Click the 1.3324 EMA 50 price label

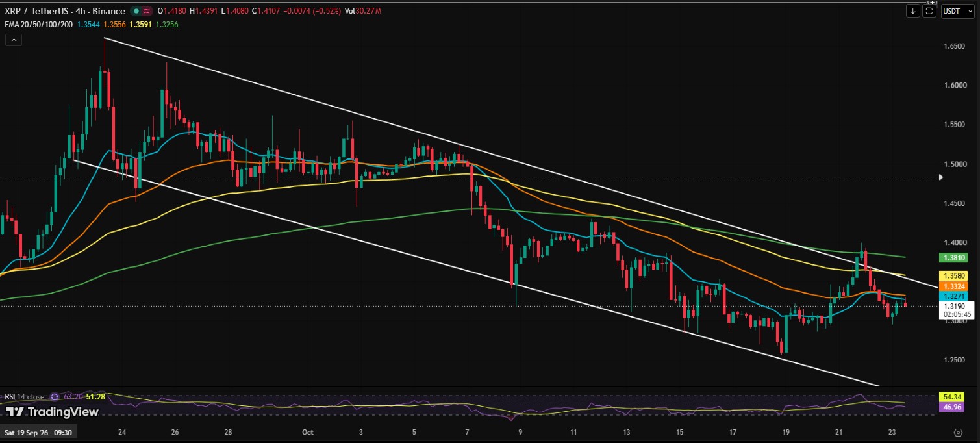point(953,286)
